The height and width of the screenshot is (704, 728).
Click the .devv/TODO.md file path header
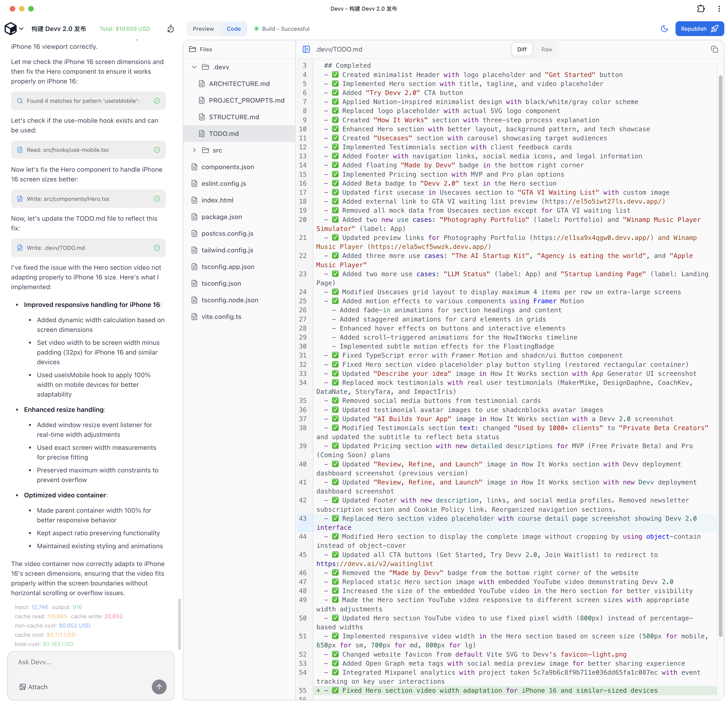(x=339, y=49)
